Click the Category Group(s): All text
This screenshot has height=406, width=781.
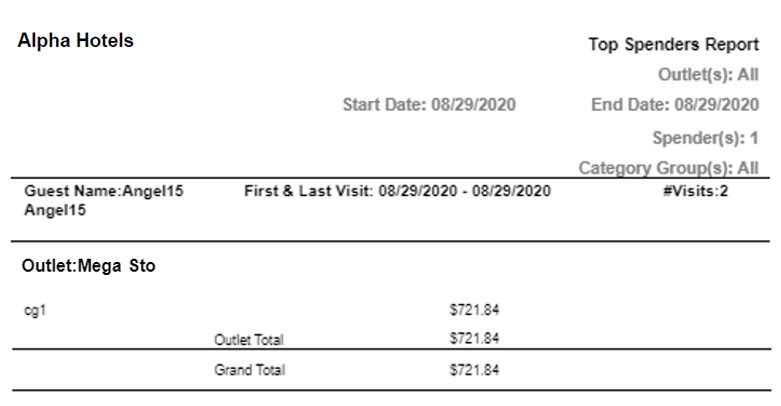[668, 168]
